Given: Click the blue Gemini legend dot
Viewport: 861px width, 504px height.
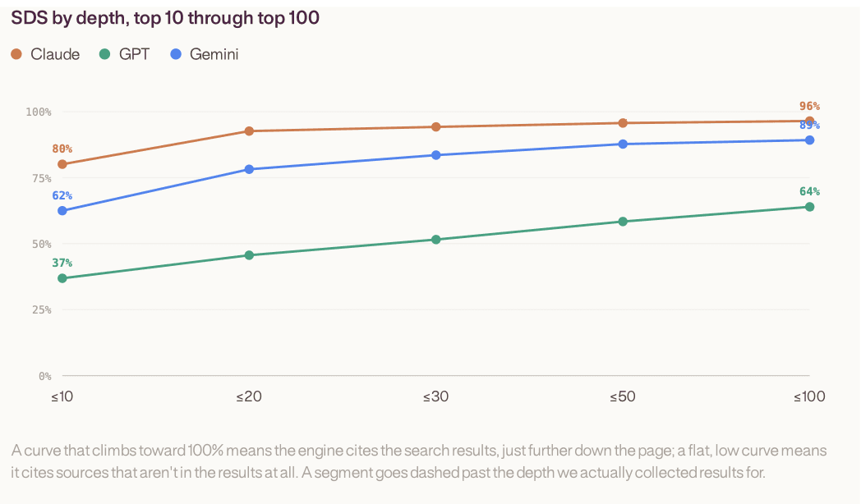Looking at the screenshot, I should click(176, 54).
